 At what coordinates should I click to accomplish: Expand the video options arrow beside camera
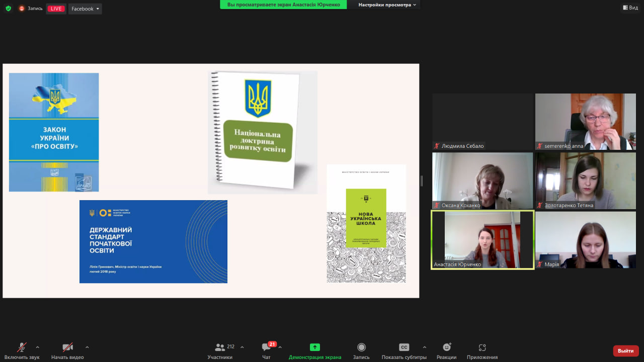[x=87, y=347]
